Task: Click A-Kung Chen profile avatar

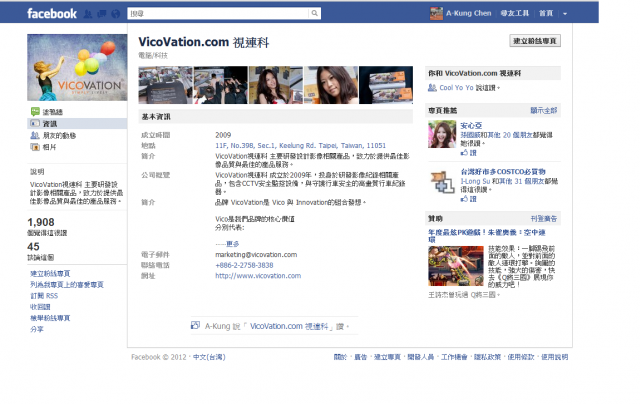Action: (436, 13)
